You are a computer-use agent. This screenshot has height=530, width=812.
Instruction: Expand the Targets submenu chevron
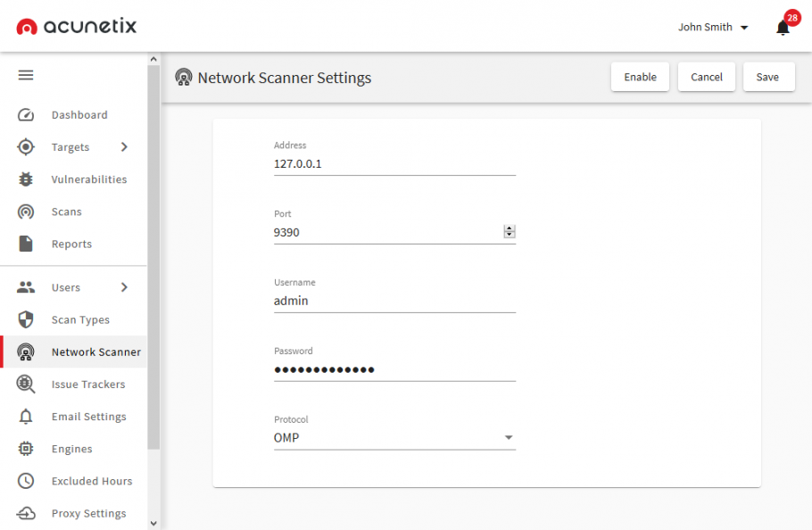(124, 147)
